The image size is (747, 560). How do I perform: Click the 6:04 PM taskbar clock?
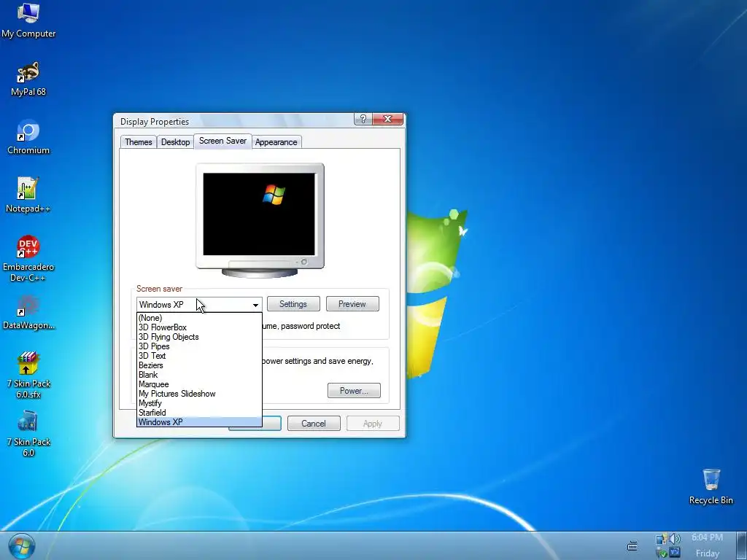[707, 537]
